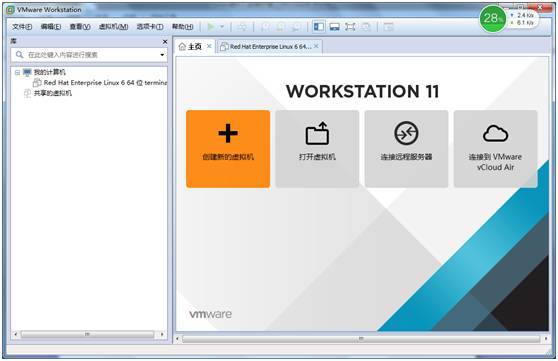Click the 打开虚拟机 tile button
The width and height of the screenshot is (558, 361).
(x=317, y=149)
